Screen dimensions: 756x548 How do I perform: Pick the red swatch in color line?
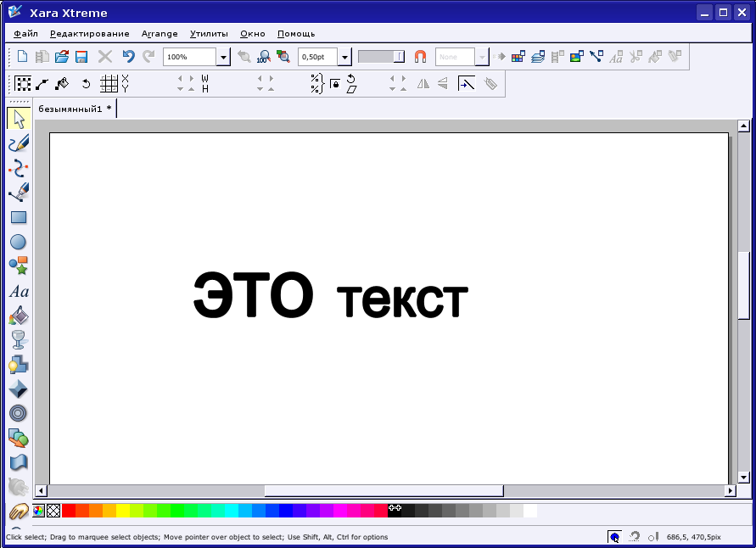coord(69,511)
